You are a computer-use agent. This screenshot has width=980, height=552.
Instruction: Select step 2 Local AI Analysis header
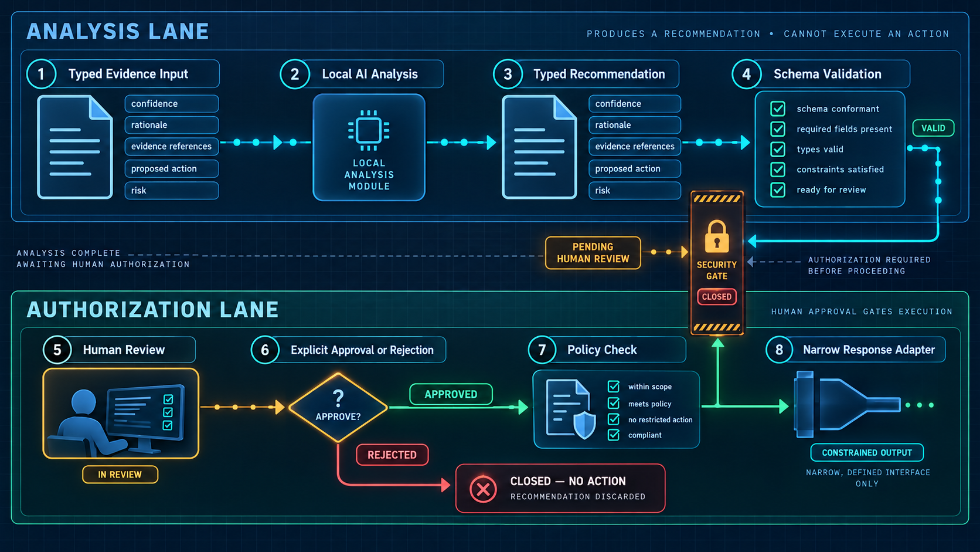[x=362, y=74]
